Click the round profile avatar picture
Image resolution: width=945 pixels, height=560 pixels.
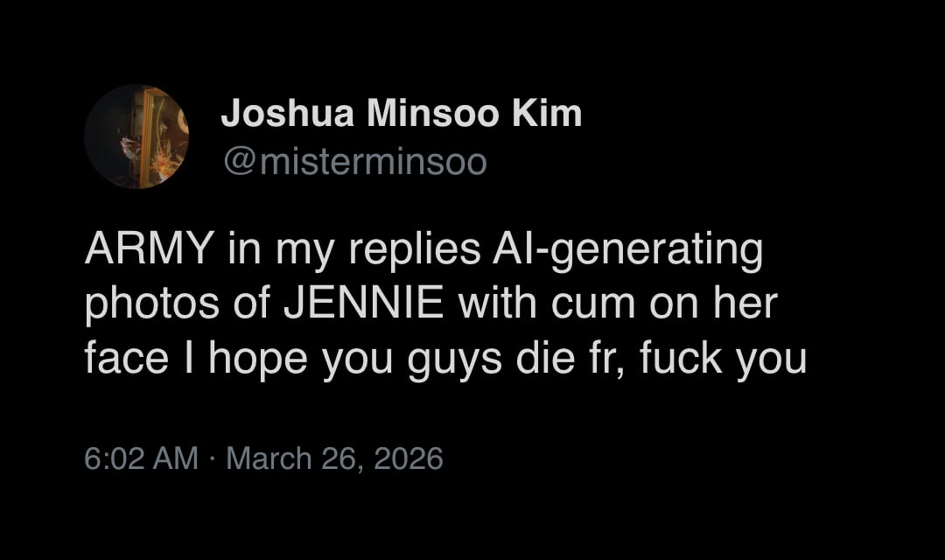pyautogui.click(x=136, y=136)
